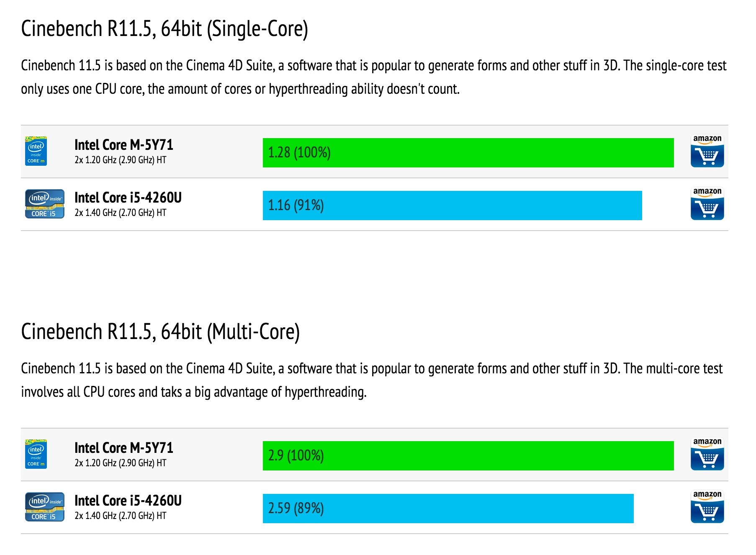
Task: Open Intel Core M-5Y71 link in Single-Core section
Action: 123,145
